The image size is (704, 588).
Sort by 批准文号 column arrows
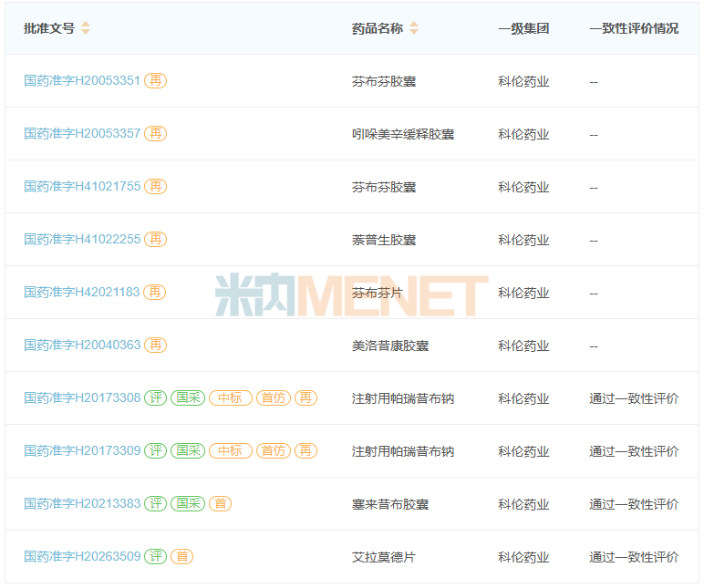86,28
